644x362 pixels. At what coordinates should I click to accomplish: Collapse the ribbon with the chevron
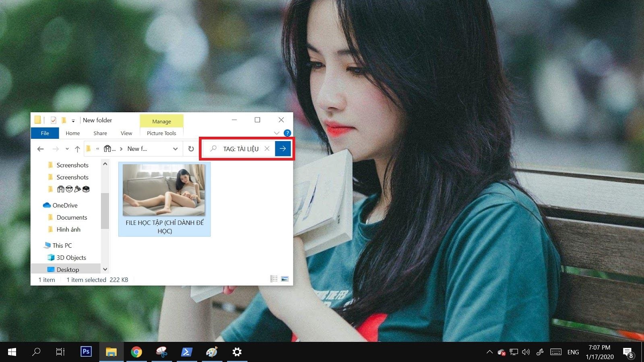click(x=277, y=133)
